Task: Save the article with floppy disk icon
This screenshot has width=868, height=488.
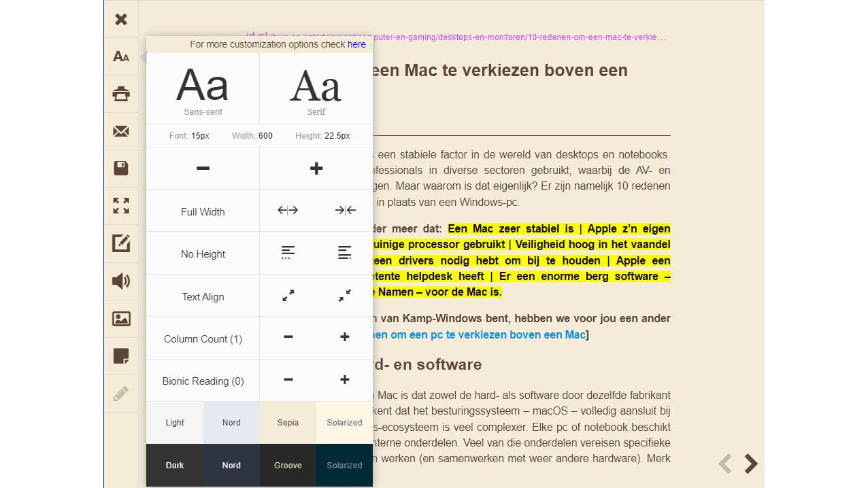Action: tap(121, 169)
